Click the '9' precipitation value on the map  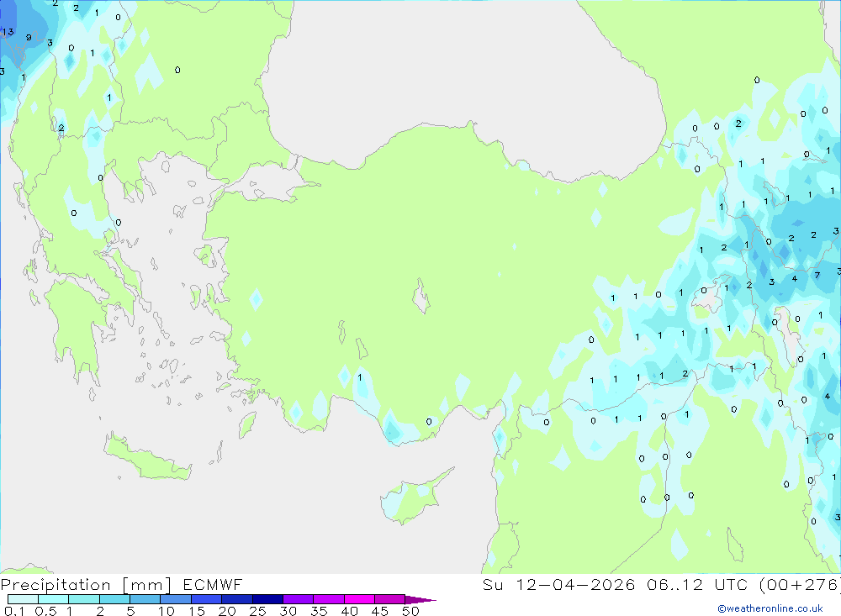click(x=29, y=38)
